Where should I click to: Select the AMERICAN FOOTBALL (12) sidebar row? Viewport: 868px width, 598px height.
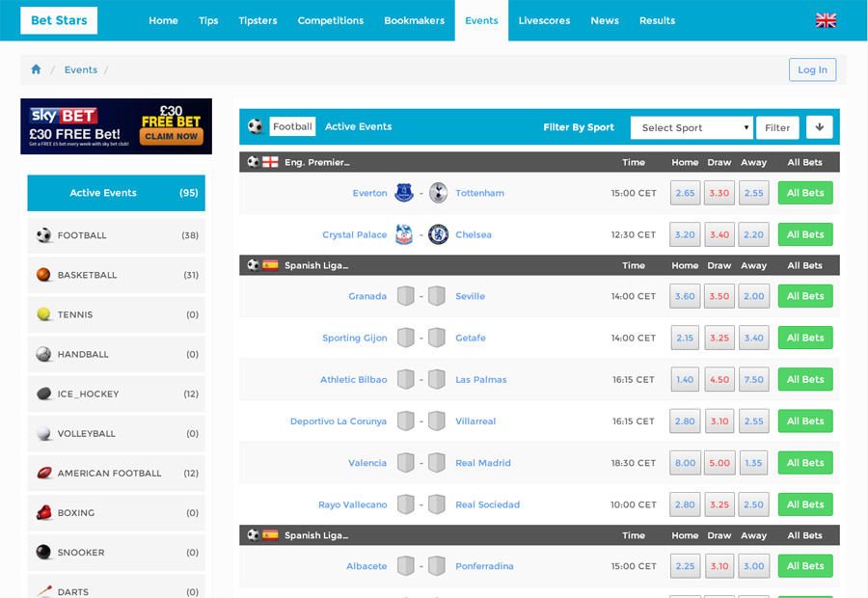tap(117, 473)
